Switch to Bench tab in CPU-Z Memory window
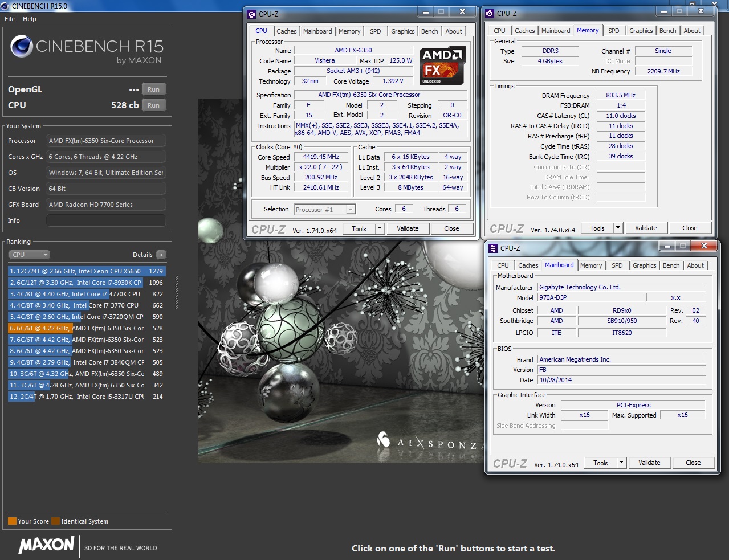The height and width of the screenshot is (560, 729). 668,31
